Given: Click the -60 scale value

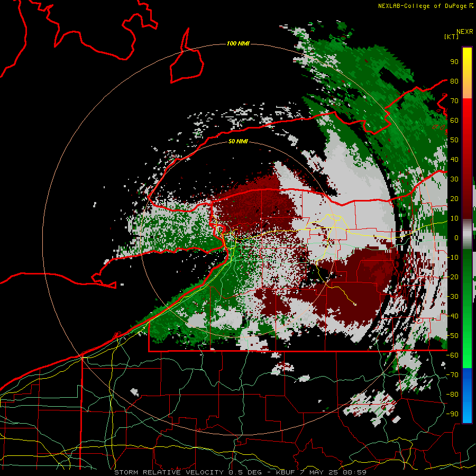Looking at the screenshot, I should pyautogui.click(x=452, y=355).
